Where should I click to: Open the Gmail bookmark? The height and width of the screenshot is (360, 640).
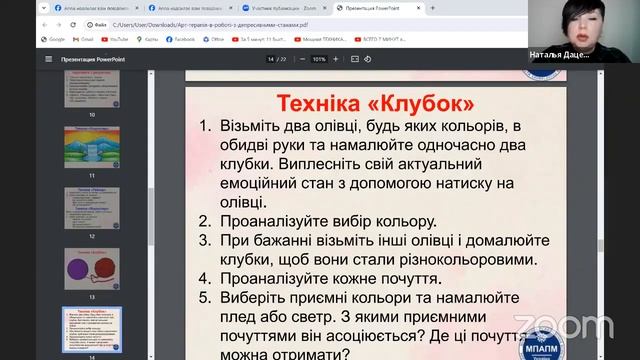[83, 39]
